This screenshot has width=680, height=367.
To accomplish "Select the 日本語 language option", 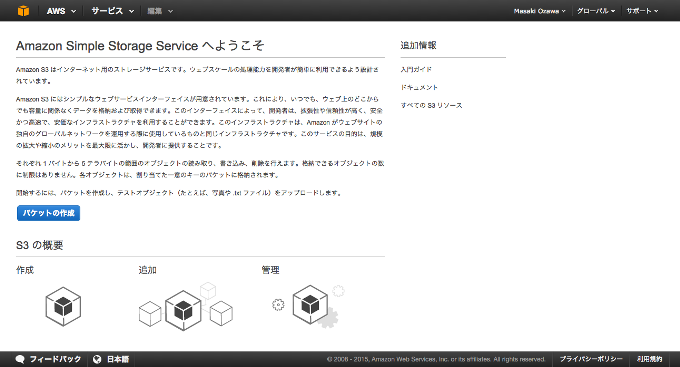I will tap(118, 359).
